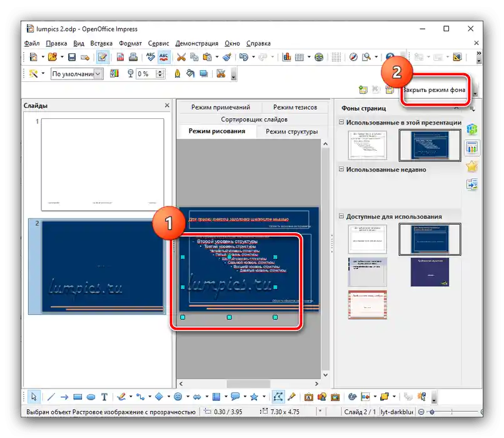Click the scissors Cut icon in toolbar
This screenshot has height=438, width=504.
181,57
